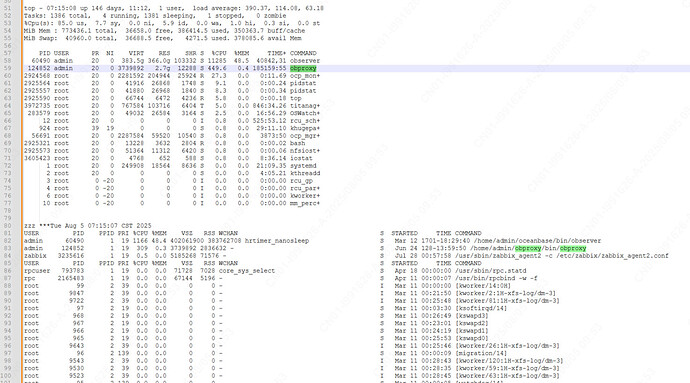Click the TIME+ column header

click(276, 53)
